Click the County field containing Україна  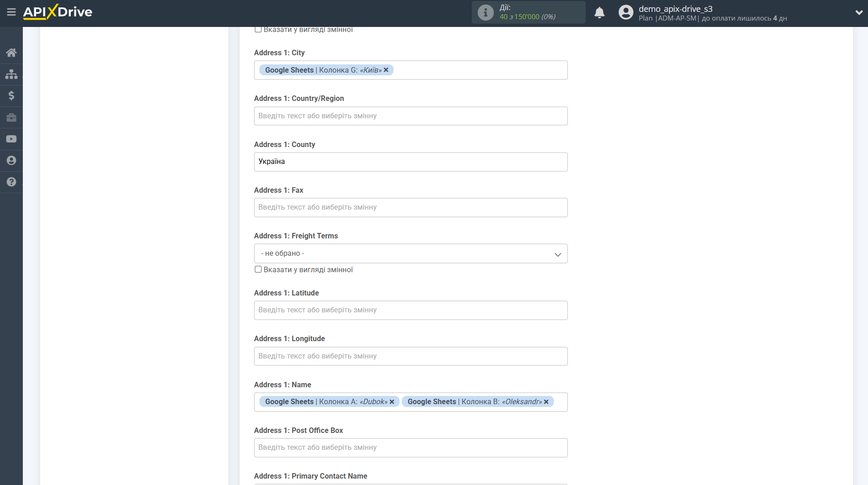coord(411,162)
